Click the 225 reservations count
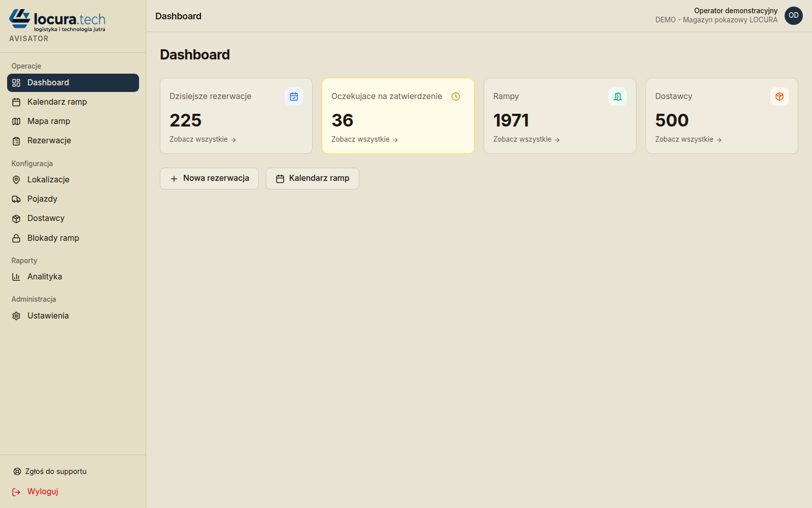The image size is (812, 508). 186,120
